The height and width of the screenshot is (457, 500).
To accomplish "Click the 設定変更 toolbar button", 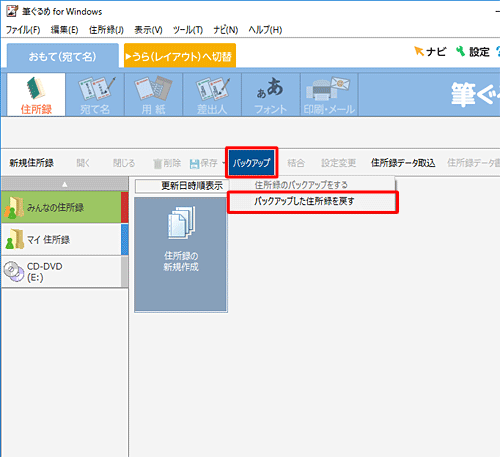I will 338,163.
